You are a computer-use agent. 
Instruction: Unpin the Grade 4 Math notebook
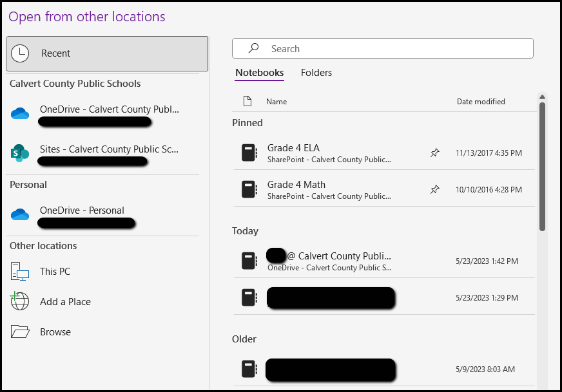434,189
